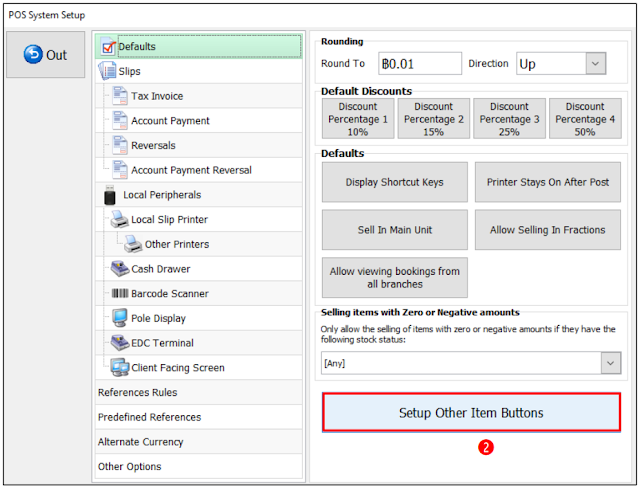This screenshot has width=640, height=488.
Task: Click the Tax Invoice document icon
Action: (120, 96)
